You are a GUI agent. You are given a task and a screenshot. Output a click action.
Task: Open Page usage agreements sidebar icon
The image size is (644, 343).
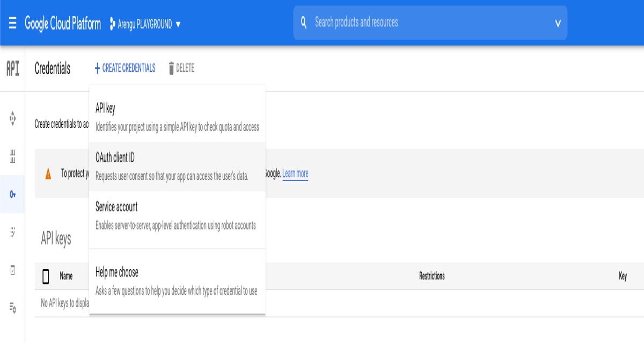(13, 308)
